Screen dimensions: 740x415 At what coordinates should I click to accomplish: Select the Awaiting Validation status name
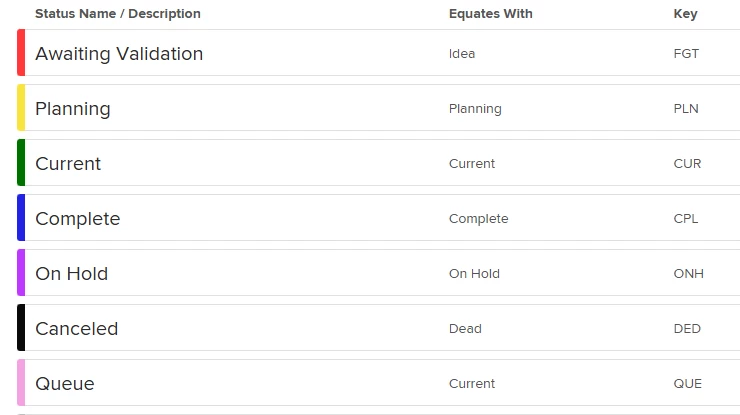click(119, 54)
